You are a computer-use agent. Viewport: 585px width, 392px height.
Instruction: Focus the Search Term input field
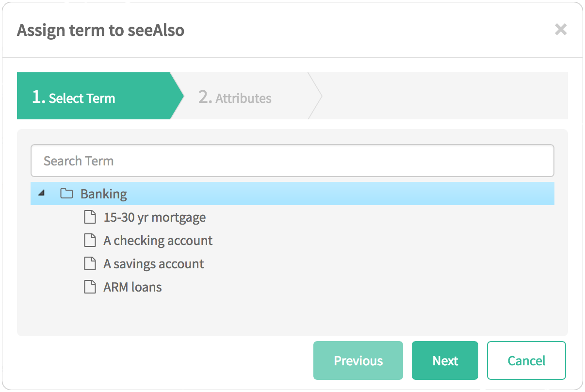tap(292, 161)
